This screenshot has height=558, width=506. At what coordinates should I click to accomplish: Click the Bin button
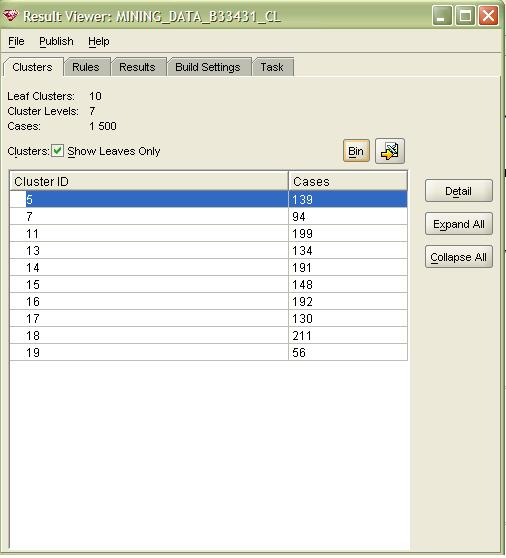pos(356,151)
